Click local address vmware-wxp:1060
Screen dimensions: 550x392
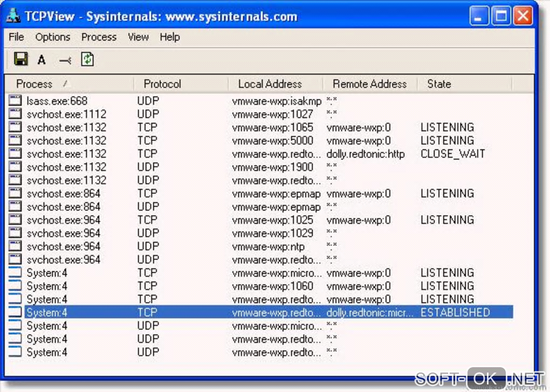click(272, 286)
